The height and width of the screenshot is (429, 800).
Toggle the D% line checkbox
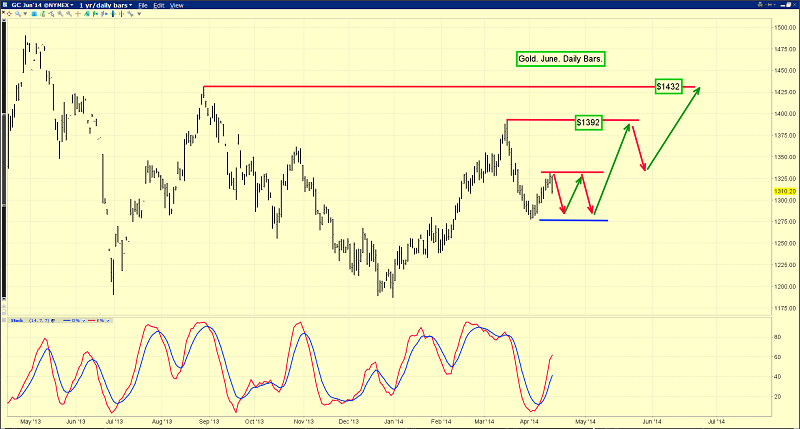click(x=84, y=321)
